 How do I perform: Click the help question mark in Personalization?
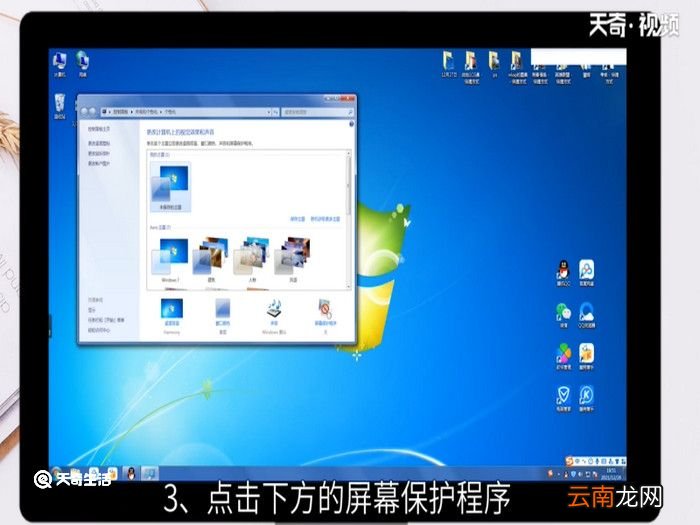click(351, 124)
